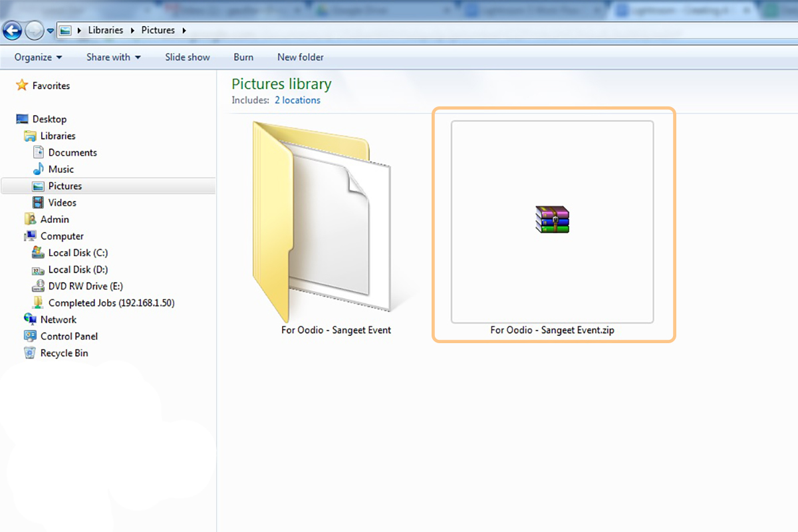
Task: Select Network in navigation tree
Action: tap(59, 319)
